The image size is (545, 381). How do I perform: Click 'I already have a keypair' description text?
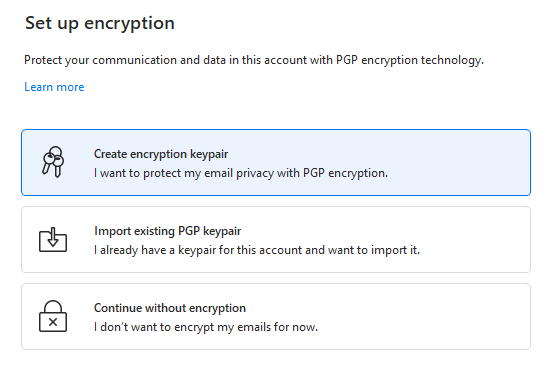257,250
